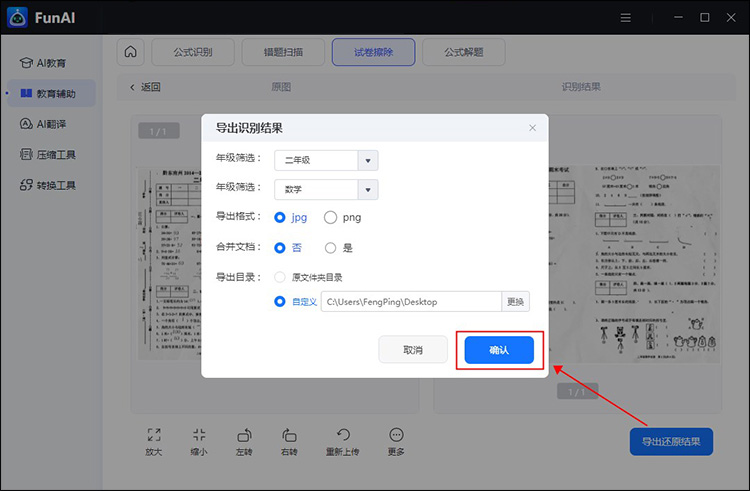
Task: Select the jpg export format
Action: pyautogui.click(x=280, y=217)
